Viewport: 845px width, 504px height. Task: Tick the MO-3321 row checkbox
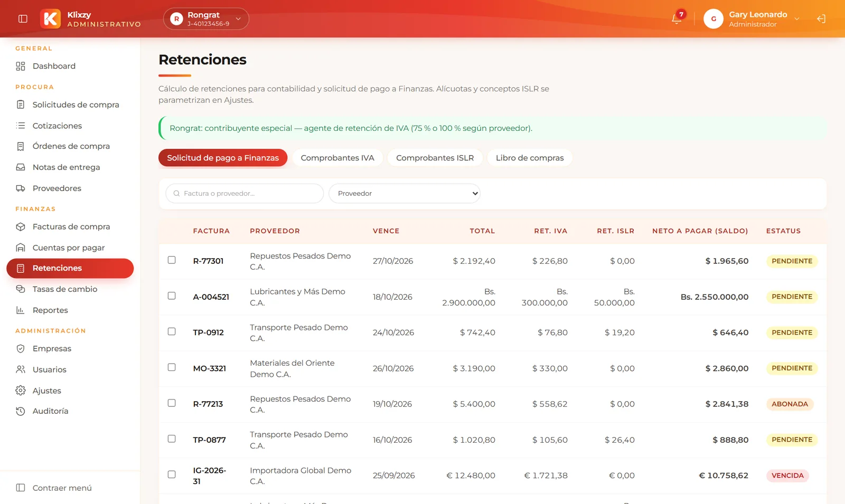(172, 367)
